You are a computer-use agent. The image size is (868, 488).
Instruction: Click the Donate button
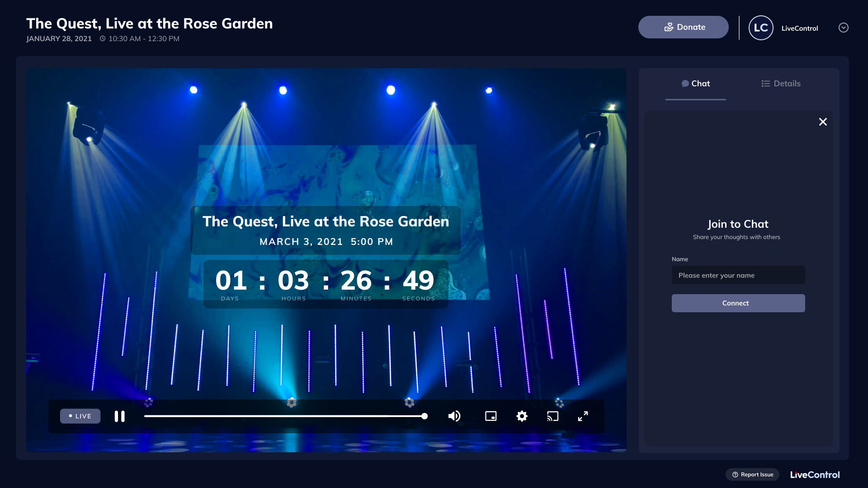coord(683,27)
